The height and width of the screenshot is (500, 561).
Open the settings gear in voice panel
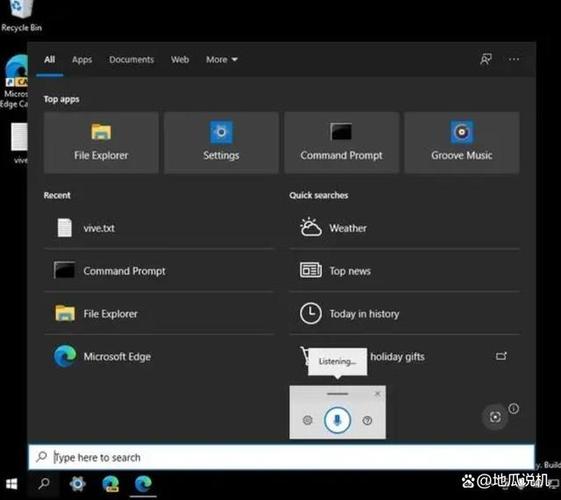(x=307, y=420)
